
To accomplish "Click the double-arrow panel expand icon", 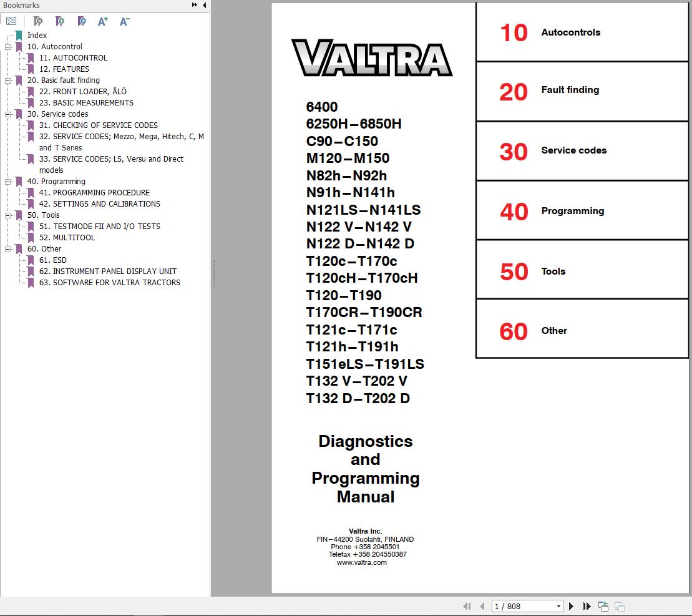I will coord(195,5).
